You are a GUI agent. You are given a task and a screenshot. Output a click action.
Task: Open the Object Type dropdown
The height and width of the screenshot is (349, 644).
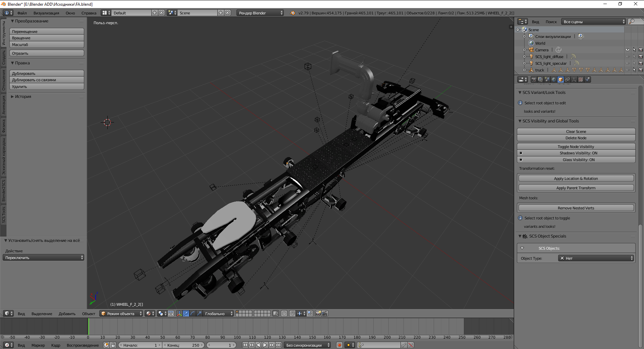(x=596, y=258)
